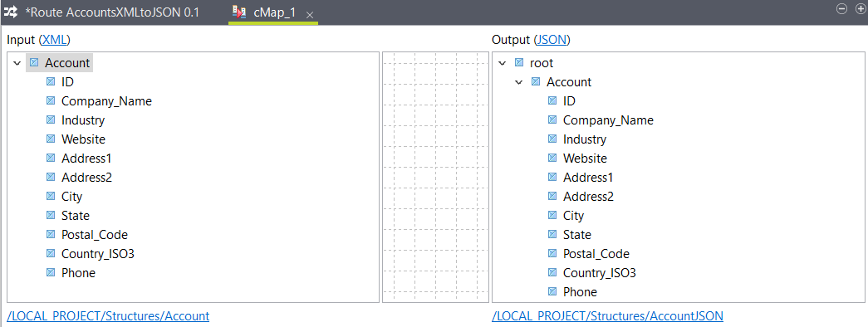Select the input Account root element

click(67, 62)
